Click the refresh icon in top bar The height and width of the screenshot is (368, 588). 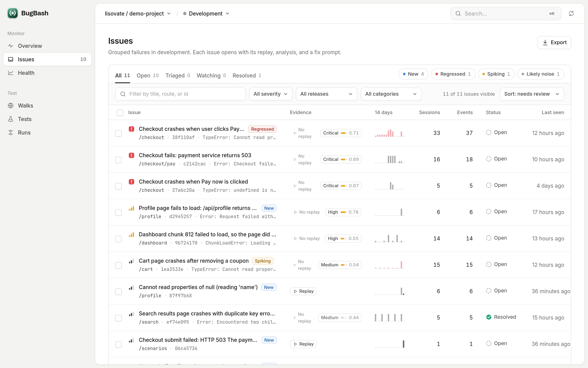[x=571, y=13]
